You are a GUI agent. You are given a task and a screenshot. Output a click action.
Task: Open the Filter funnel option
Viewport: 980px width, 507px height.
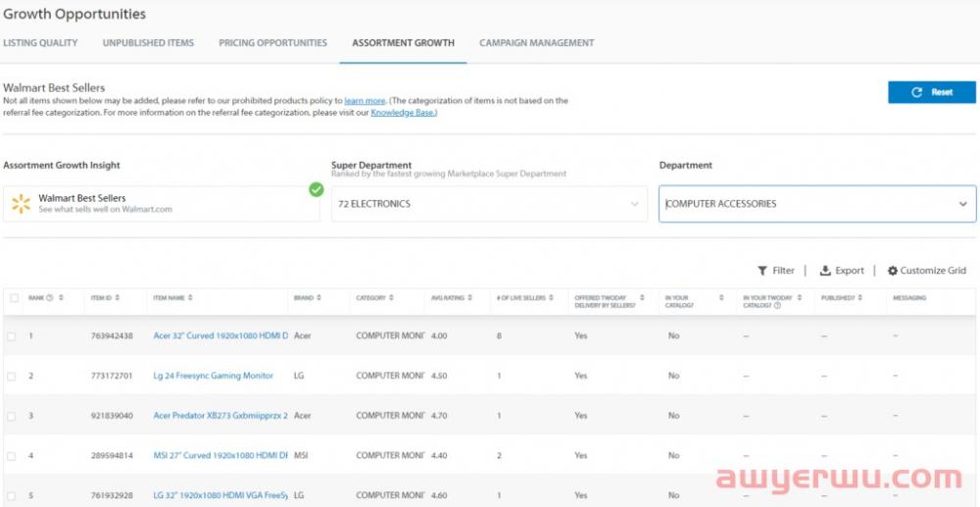coord(775,271)
